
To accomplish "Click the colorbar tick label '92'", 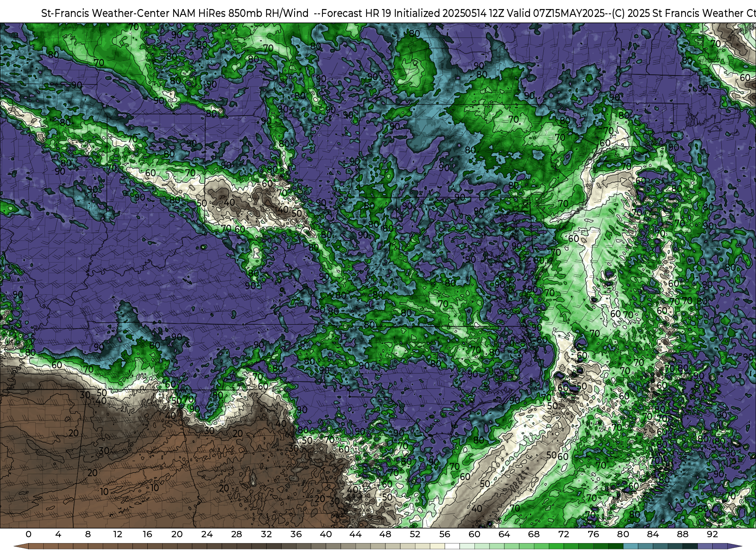I will tap(712, 534).
